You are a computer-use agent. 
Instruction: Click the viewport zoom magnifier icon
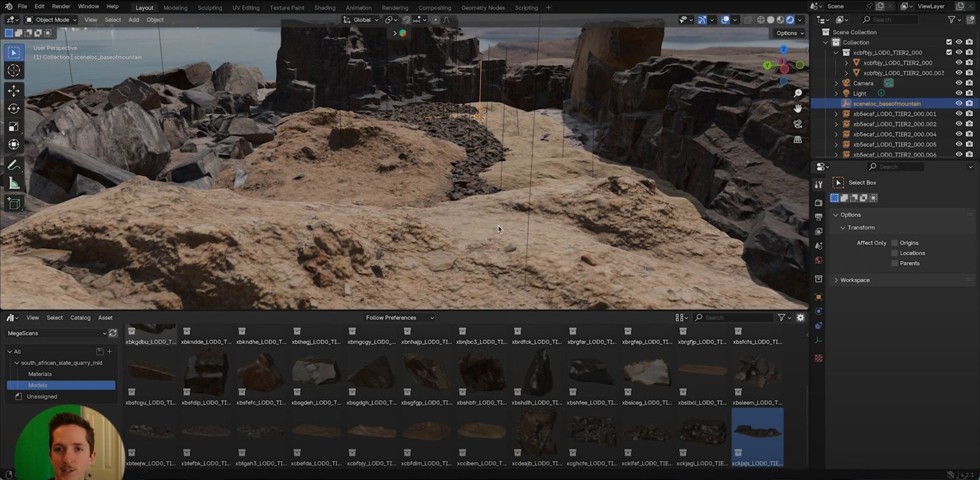coord(797,93)
